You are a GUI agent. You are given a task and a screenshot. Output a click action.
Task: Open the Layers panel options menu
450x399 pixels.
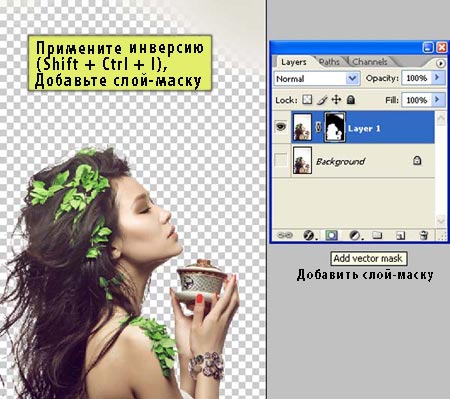(440, 63)
